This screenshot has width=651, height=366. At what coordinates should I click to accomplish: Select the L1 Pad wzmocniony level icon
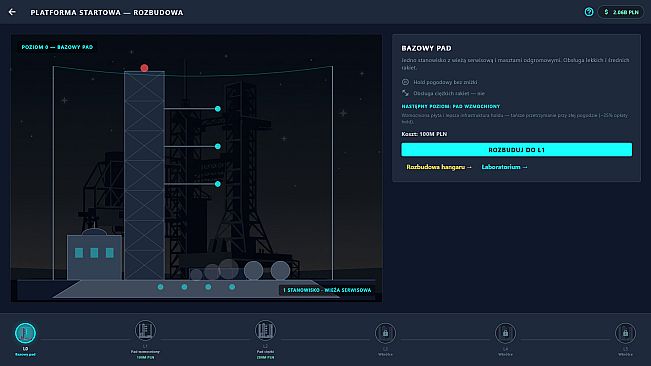click(x=145, y=330)
